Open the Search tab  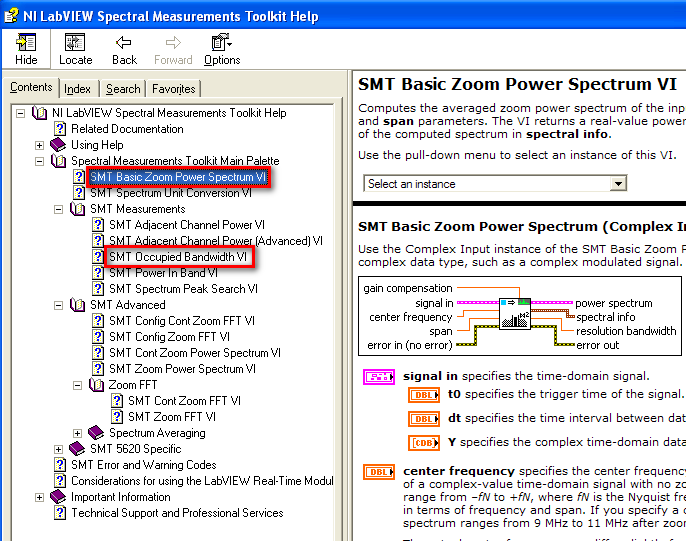click(123, 89)
